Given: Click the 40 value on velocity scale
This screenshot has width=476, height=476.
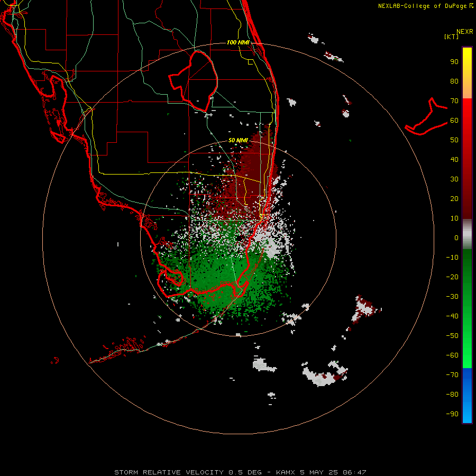Looking at the screenshot, I should pos(454,160).
